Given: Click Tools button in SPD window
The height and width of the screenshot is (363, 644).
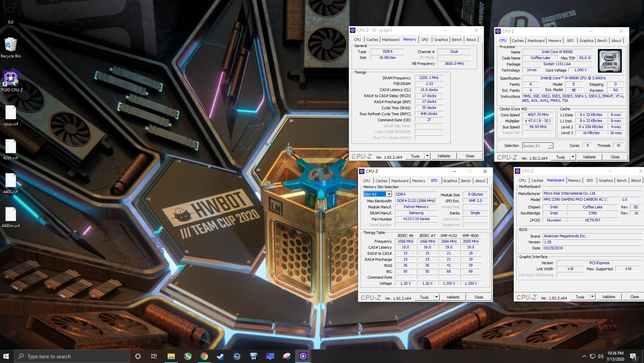Looking at the screenshot, I should (424, 297).
